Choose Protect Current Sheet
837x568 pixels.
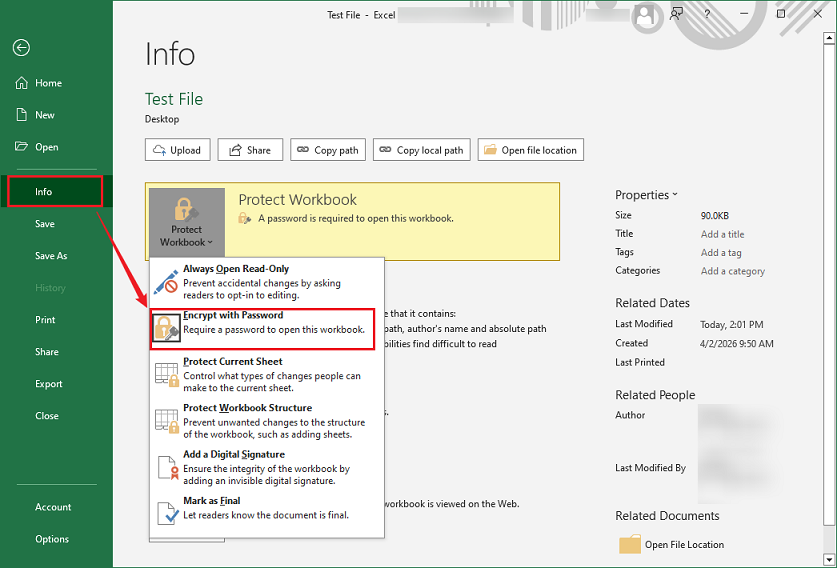pyautogui.click(x=267, y=375)
